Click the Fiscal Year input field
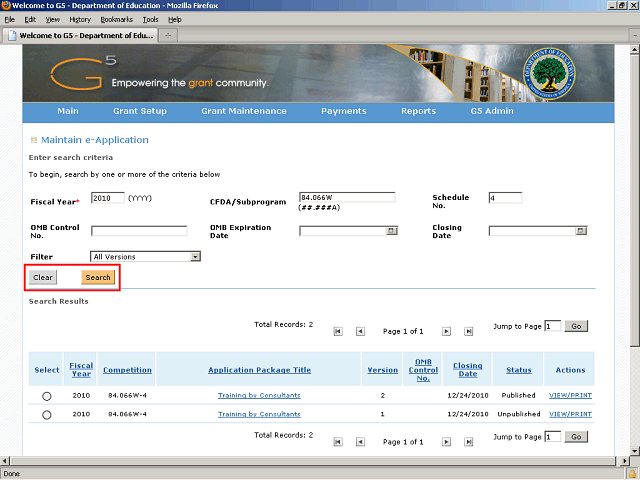The width and height of the screenshot is (640, 480). [x=108, y=198]
